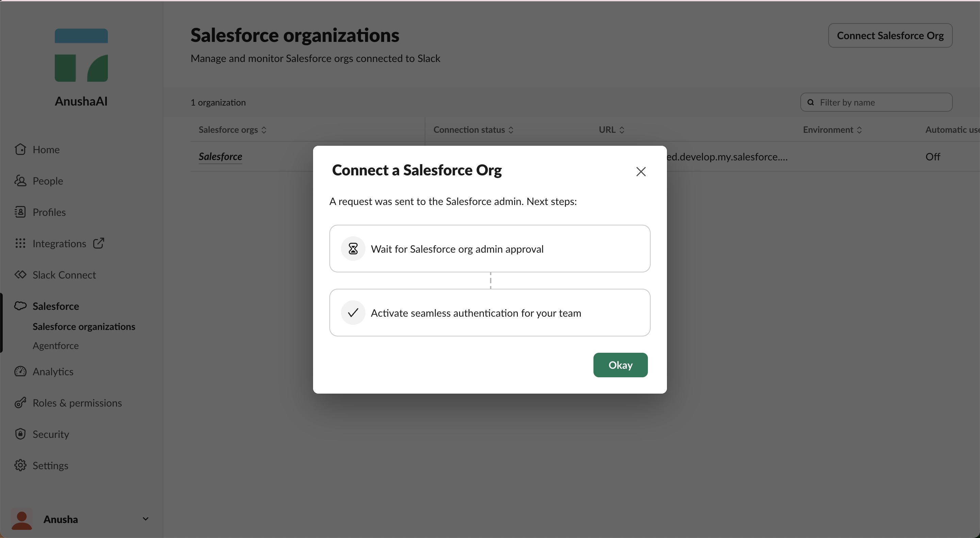Screen dimensions: 980x538
Task: Click the Integrations external link icon
Action: coord(99,243)
